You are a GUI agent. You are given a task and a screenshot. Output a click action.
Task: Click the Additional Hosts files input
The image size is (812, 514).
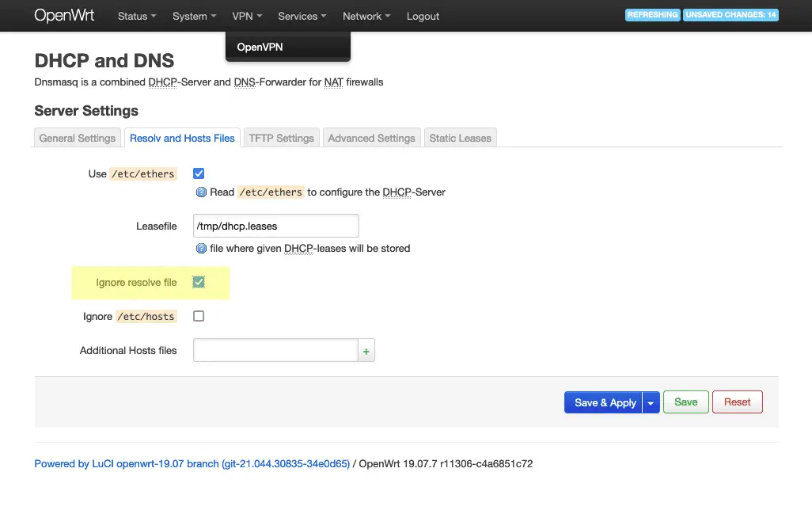[275, 350]
